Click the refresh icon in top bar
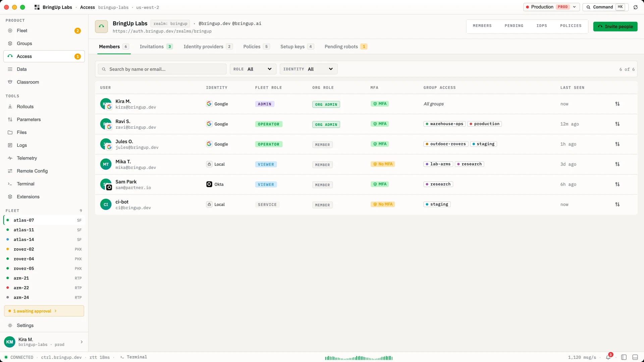Image resolution: width=644 pixels, height=362 pixels. coord(635,7)
